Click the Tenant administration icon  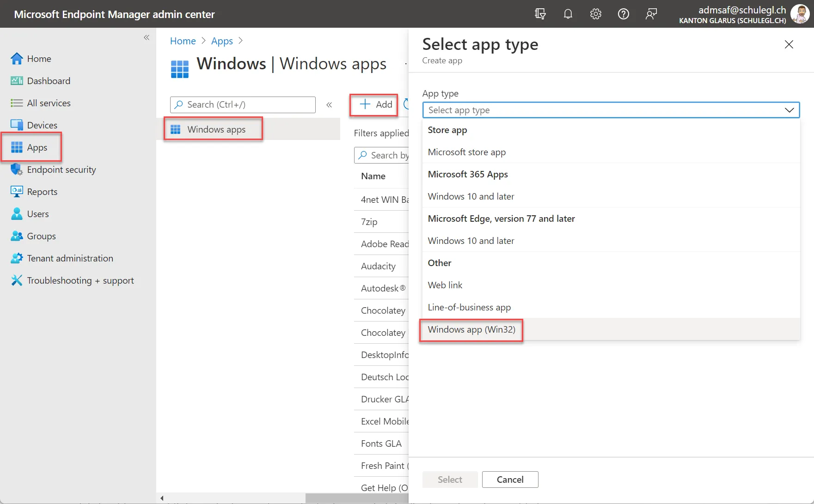[x=17, y=258]
